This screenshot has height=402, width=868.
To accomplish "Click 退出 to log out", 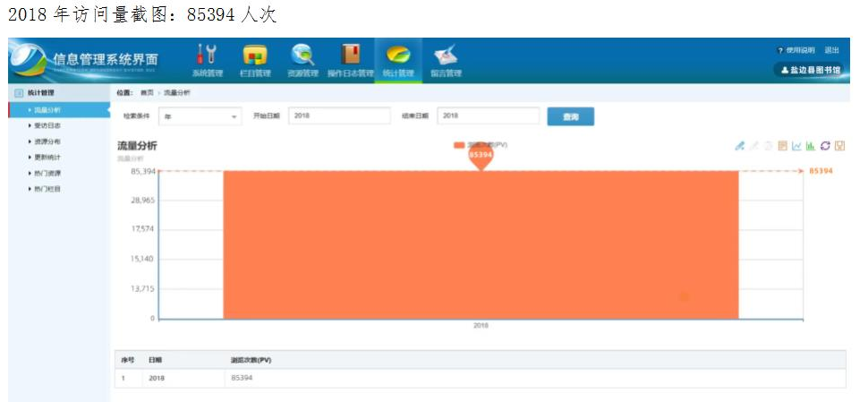I will coord(832,50).
